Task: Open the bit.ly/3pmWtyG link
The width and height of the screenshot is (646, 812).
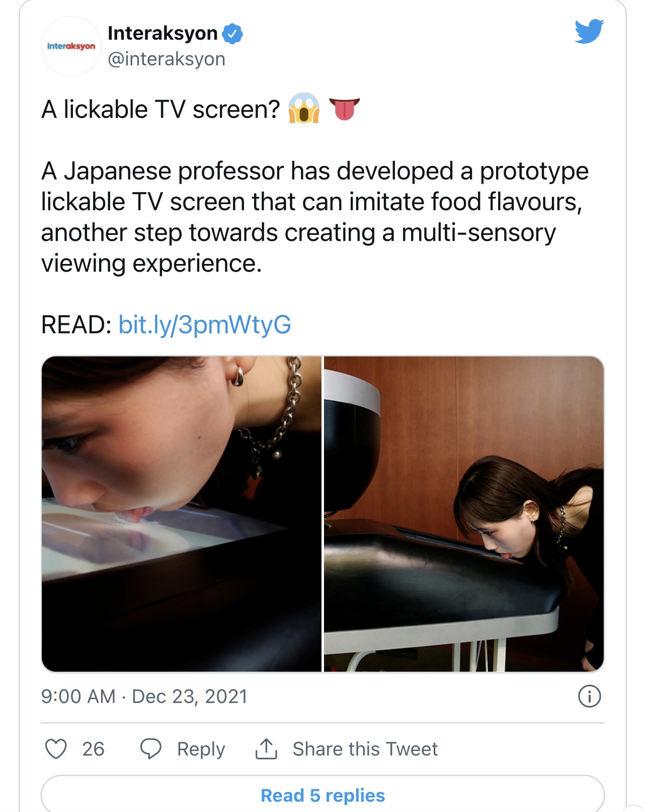Action: click(205, 324)
